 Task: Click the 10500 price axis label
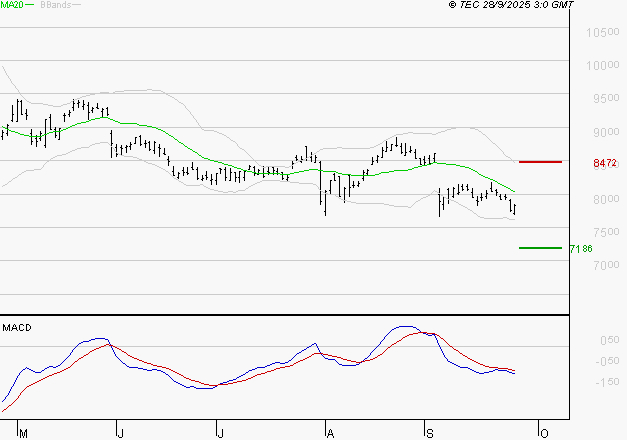[x=603, y=32]
